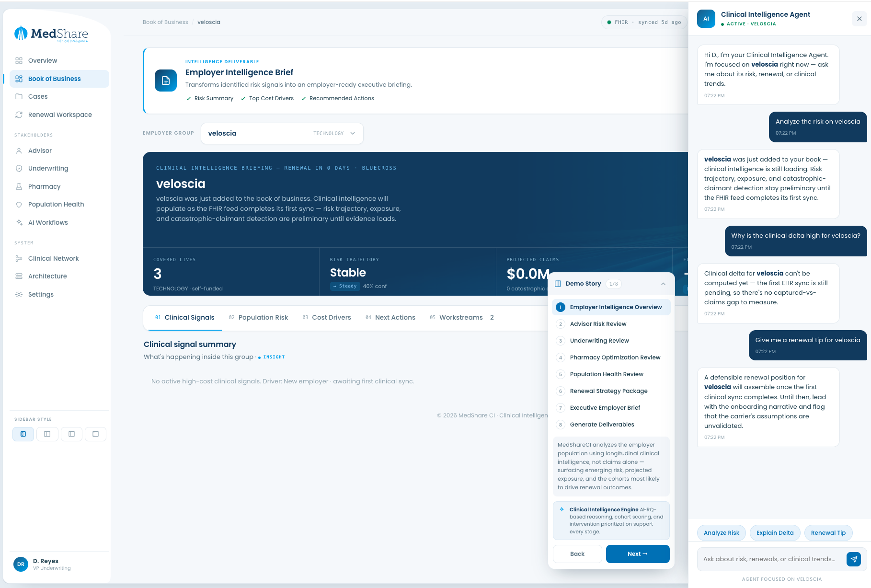Click the Risk Summary checkmark item
The width and height of the screenshot is (871, 588).
pos(210,98)
